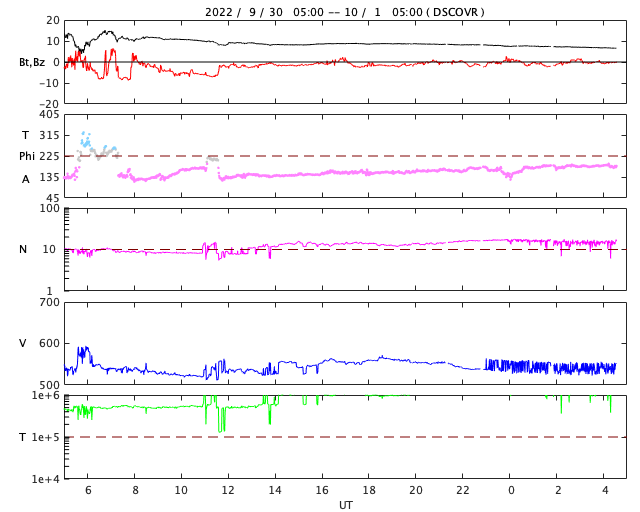This screenshot has height=512, width=640.
Task: Click the "315" y-axis tick value
Action: tap(49, 135)
